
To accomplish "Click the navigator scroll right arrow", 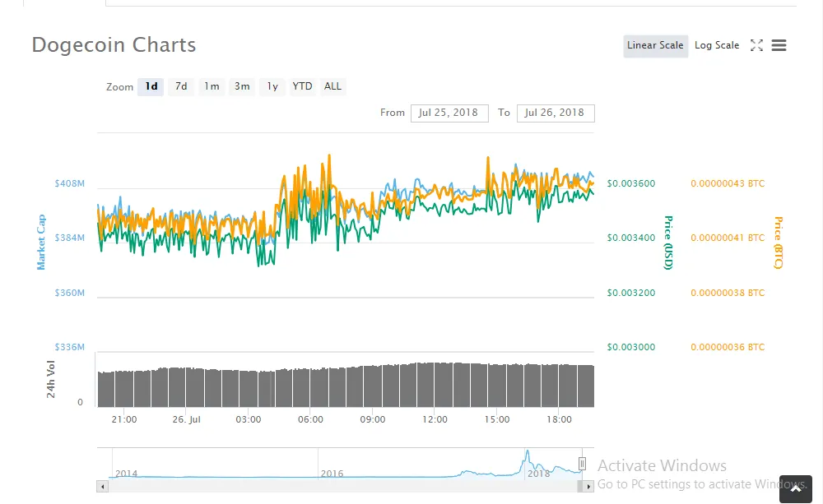I will point(588,487).
